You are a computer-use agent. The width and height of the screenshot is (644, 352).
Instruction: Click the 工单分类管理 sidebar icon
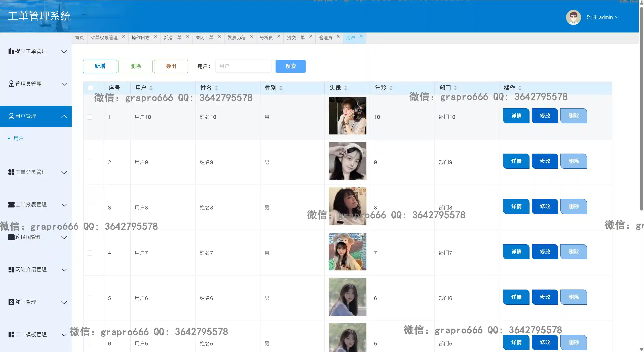click(11, 172)
